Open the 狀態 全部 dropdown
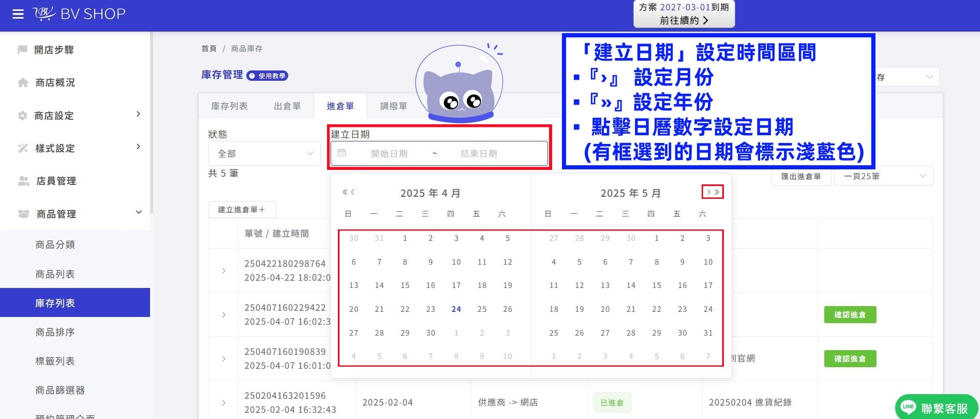The width and height of the screenshot is (980, 419). 264,154
